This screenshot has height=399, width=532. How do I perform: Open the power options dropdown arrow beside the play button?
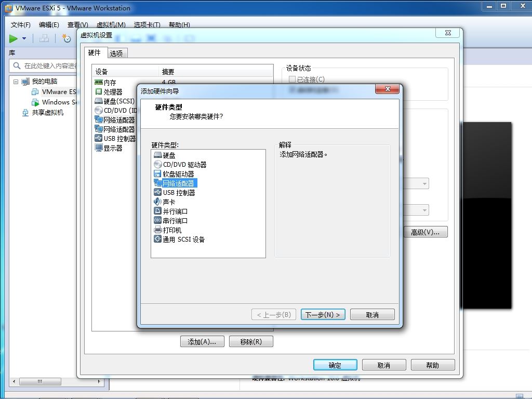point(24,38)
